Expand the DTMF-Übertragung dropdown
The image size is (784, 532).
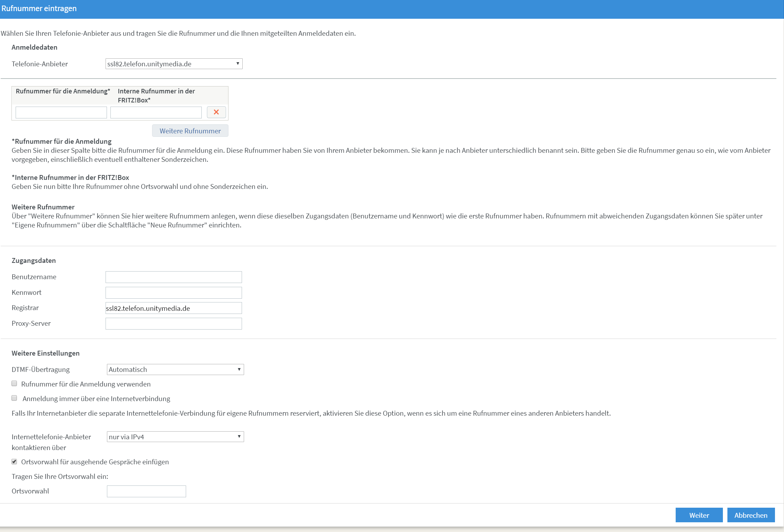[x=175, y=369]
